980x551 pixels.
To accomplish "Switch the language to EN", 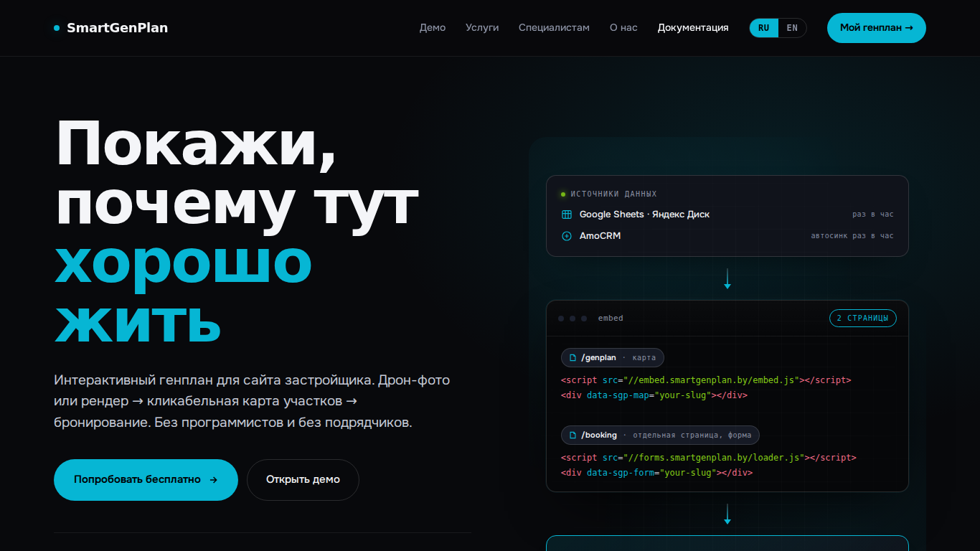I will point(792,28).
